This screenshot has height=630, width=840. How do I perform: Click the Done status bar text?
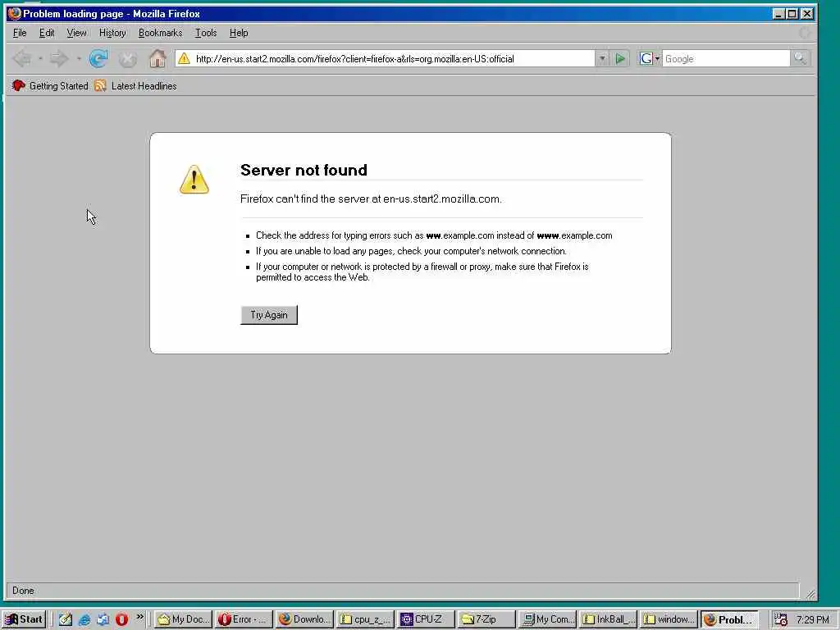point(23,591)
